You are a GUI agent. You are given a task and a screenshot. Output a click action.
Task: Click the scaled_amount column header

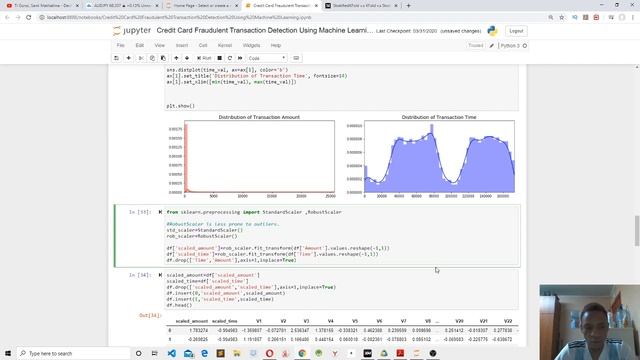[192, 321]
